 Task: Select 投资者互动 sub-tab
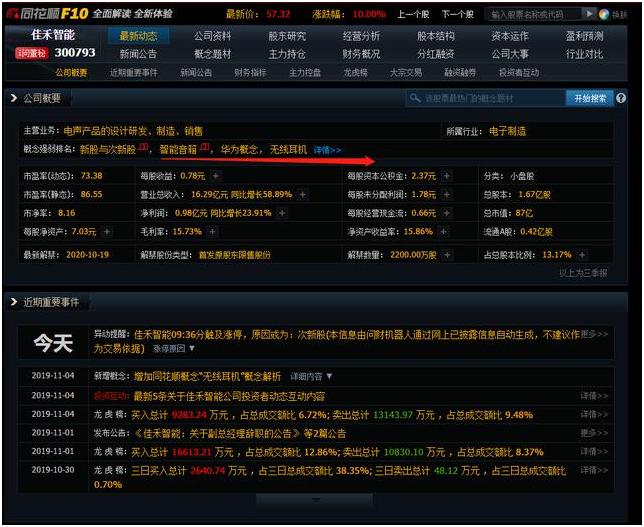point(519,73)
